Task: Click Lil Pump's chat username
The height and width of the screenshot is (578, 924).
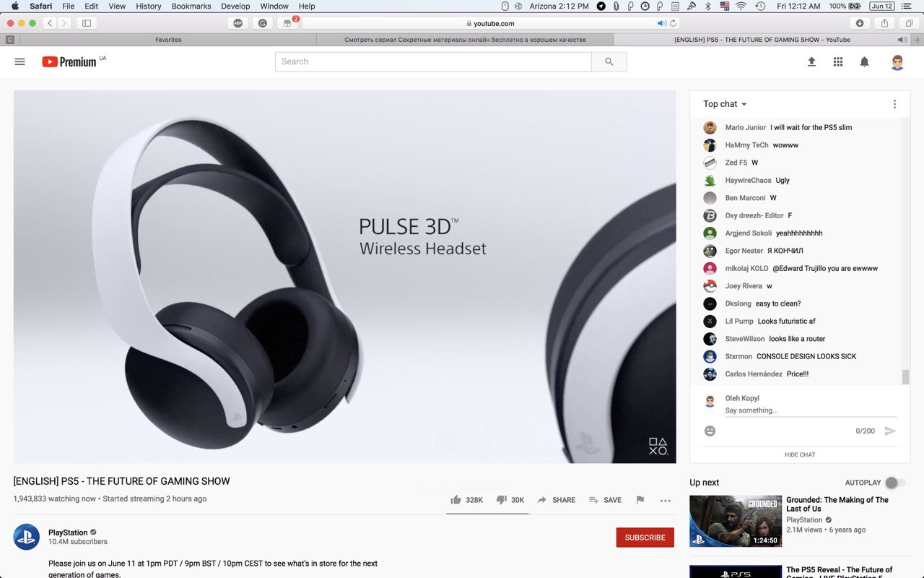Action: 739,322
